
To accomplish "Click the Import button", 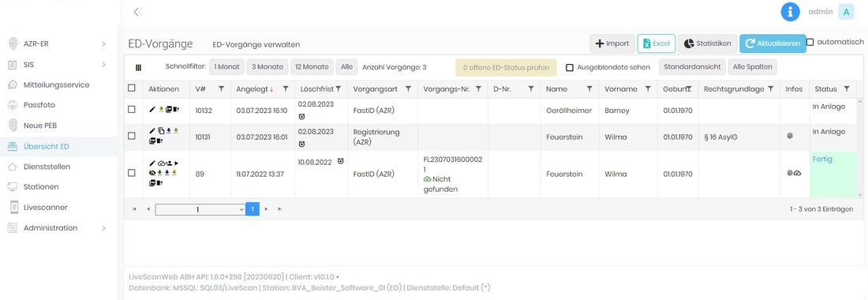I will tap(612, 43).
